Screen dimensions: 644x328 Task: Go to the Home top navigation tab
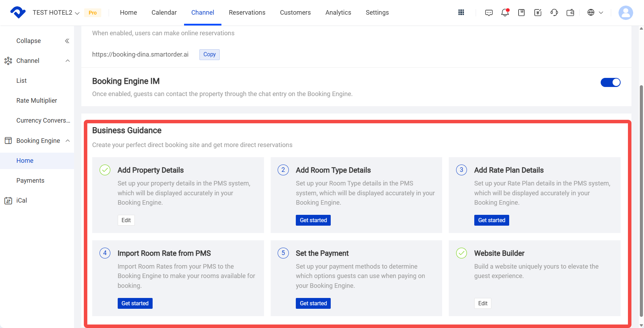[129, 13]
